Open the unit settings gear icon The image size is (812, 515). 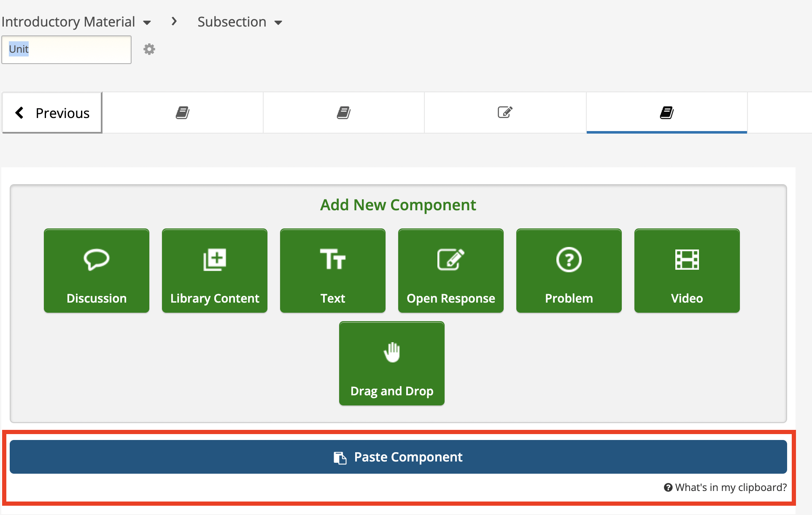(149, 49)
